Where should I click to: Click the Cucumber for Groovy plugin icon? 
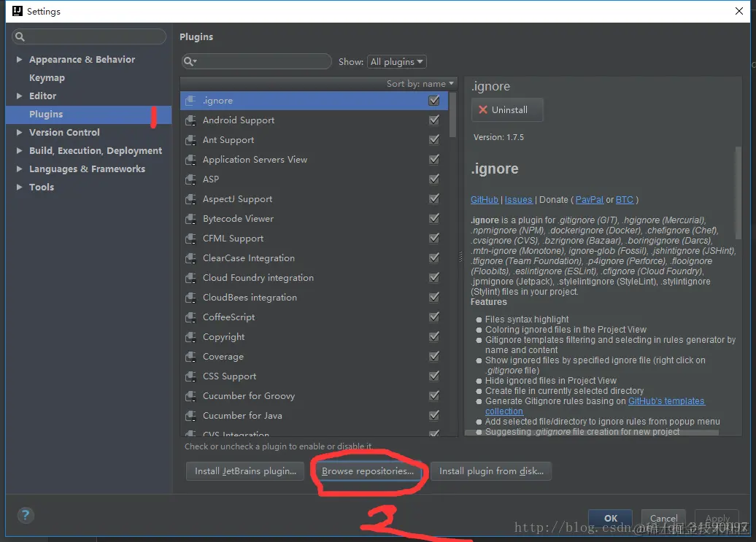190,397
